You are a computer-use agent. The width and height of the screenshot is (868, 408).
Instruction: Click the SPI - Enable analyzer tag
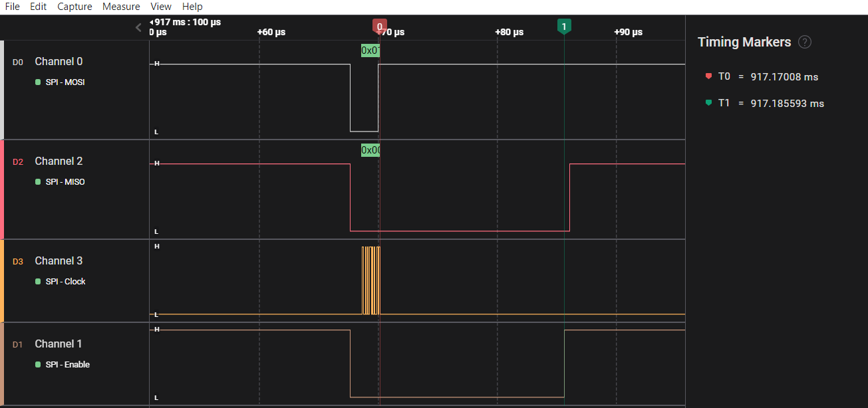tap(63, 365)
